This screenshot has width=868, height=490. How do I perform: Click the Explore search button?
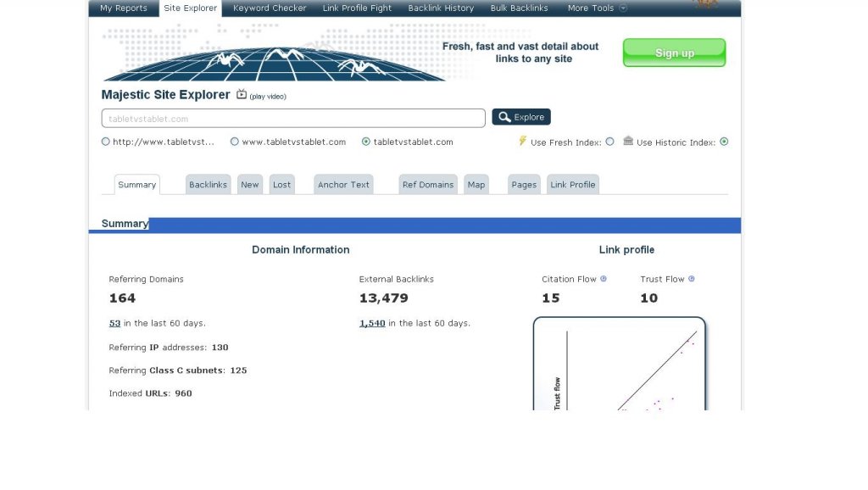point(521,117)
